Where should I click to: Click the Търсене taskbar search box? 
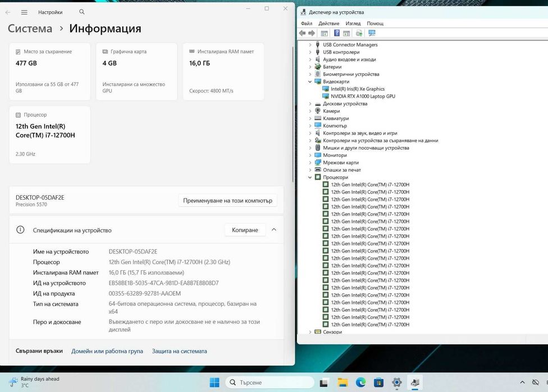(x=270, y=382)
